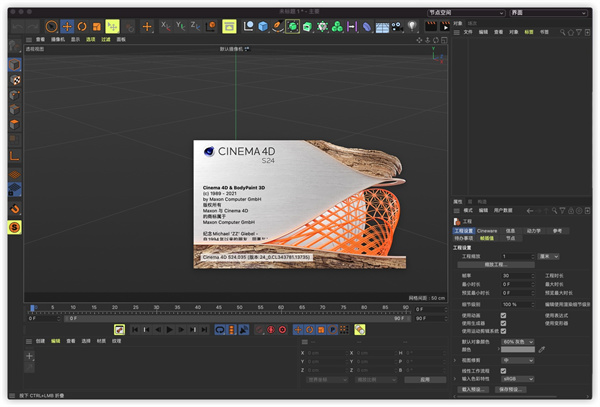
Task: Click the gray 颜色 swatch
Action: tap(517, 350)
